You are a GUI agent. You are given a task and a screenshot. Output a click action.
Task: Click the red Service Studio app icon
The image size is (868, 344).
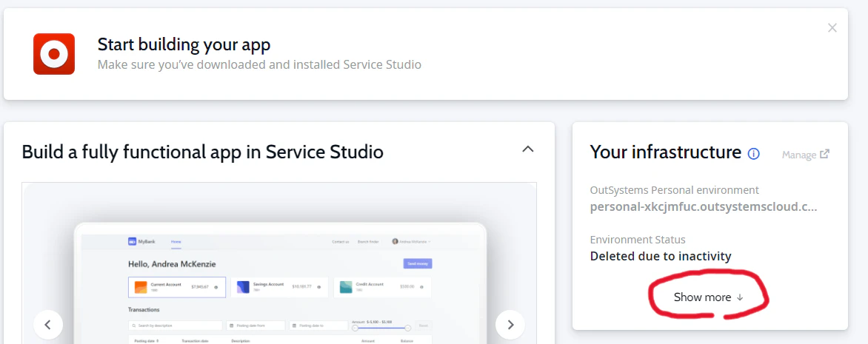click(54, 54)
